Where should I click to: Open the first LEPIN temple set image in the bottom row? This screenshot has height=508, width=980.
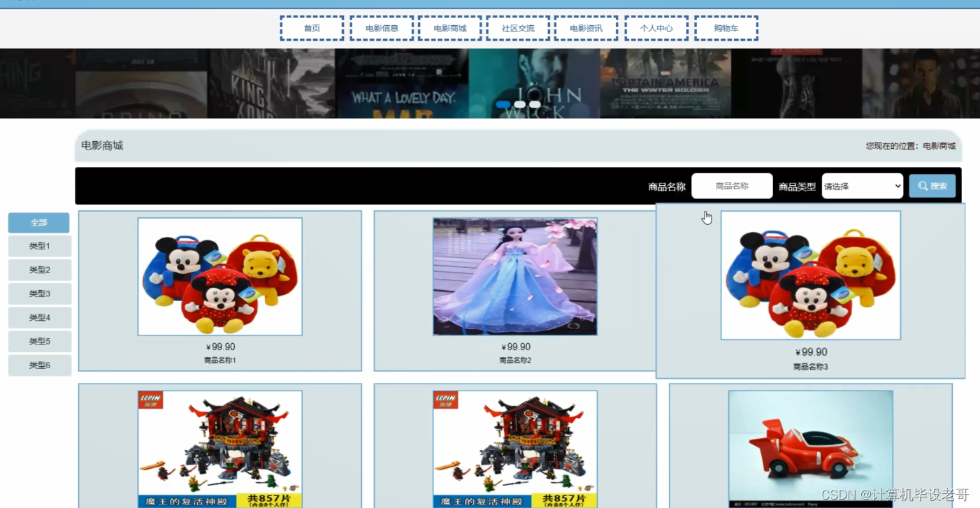(x=220, y=449)
